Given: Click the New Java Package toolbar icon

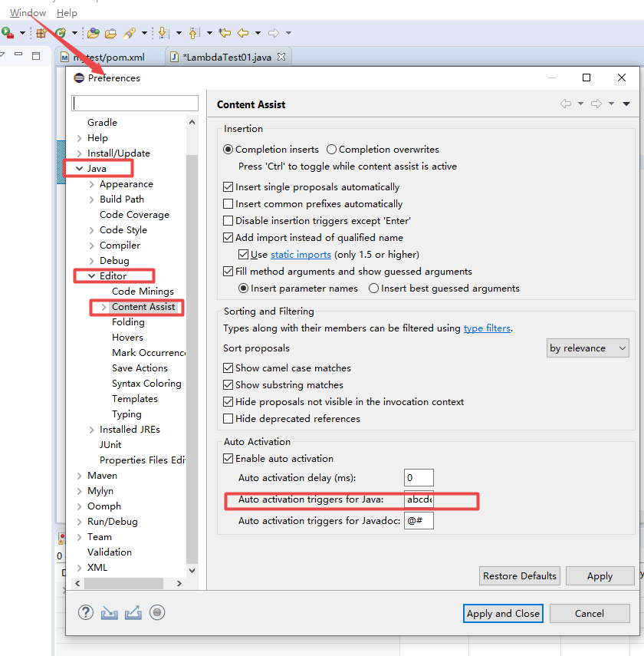Looking at the screenshot, I should 41,33.
